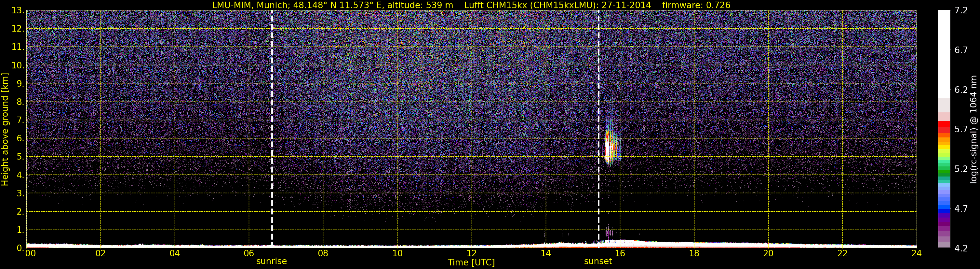Image resolution: width=980 pixels, height=269 pixels.
Task: Click 'Lufft CHM15kx' in the plot title
Action: (495, 5)
